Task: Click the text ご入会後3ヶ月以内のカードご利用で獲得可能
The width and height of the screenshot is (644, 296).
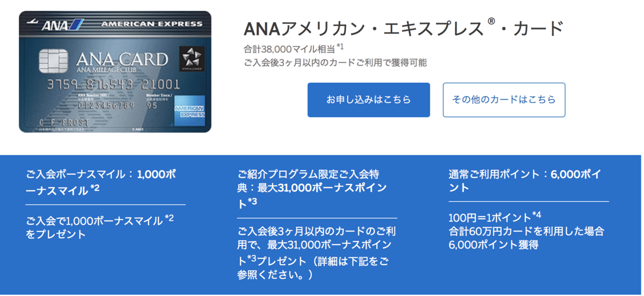Action: click(335, 62)
